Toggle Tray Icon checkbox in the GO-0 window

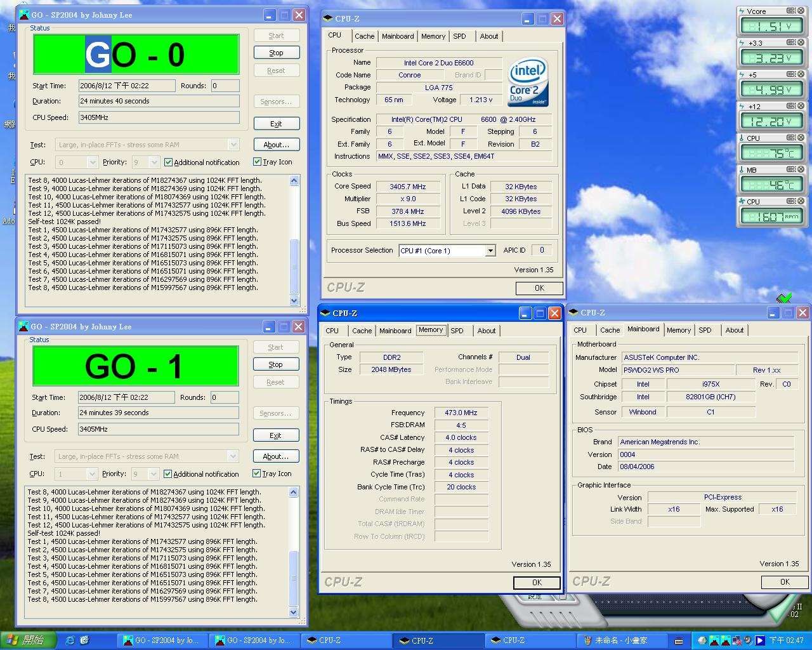coord(257,162)
